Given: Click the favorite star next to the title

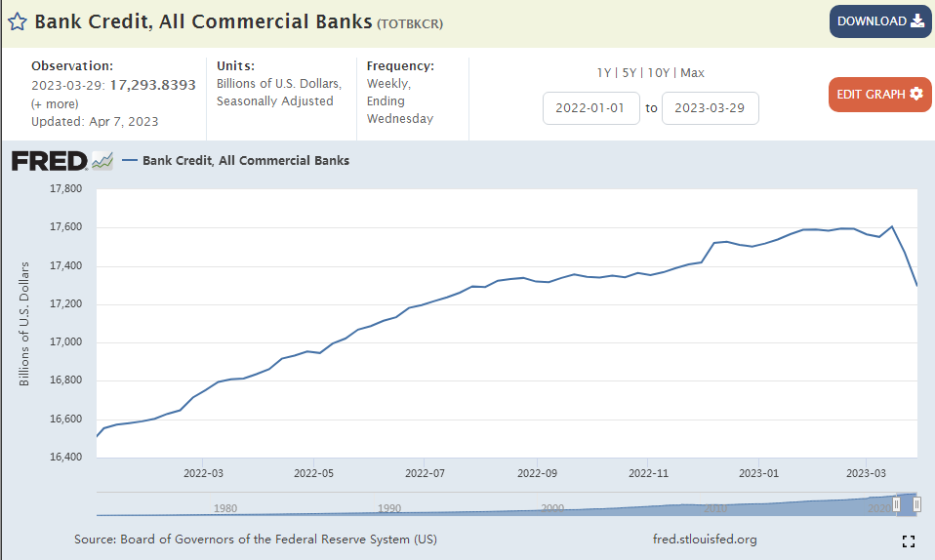Looking at the screenshot, I should pyautogui.click(x=17, y=21).
